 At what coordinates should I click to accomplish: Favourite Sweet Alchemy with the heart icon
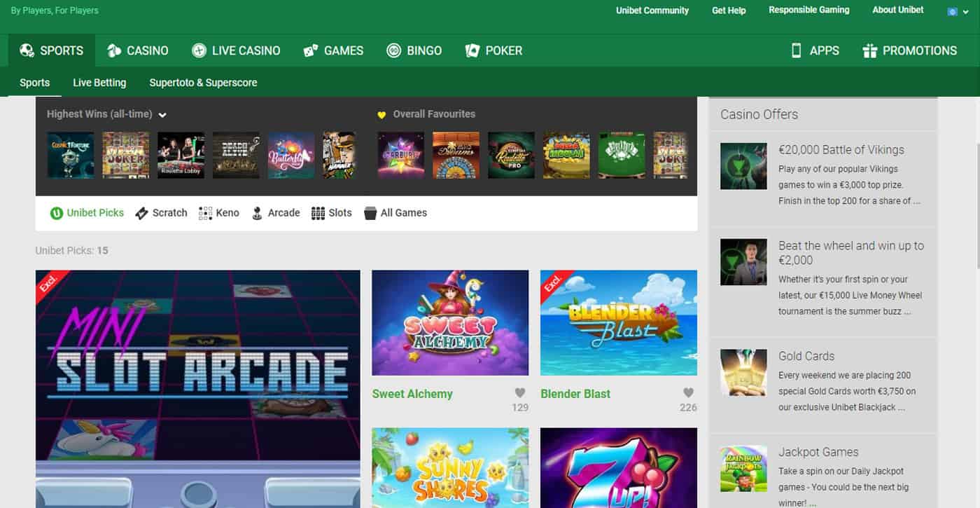pos(520,393)
